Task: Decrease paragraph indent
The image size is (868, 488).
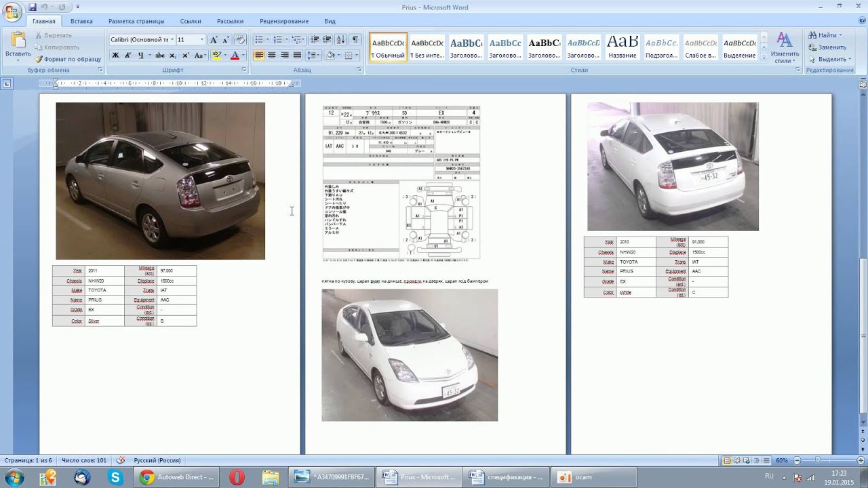Action: click(x=314, y=40)
